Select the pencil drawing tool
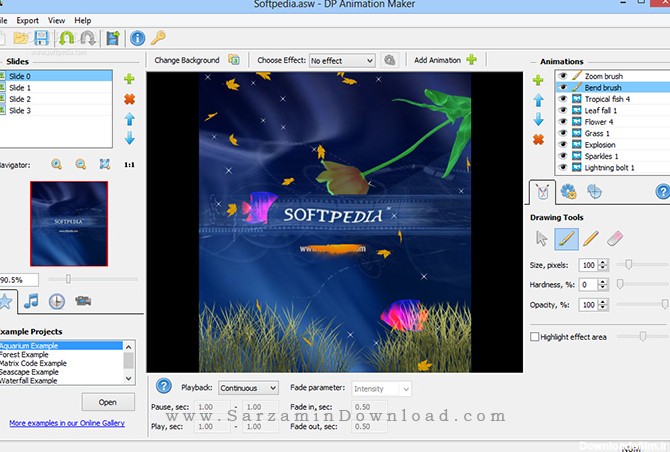The image size is (670, 452). coord(590,238)
